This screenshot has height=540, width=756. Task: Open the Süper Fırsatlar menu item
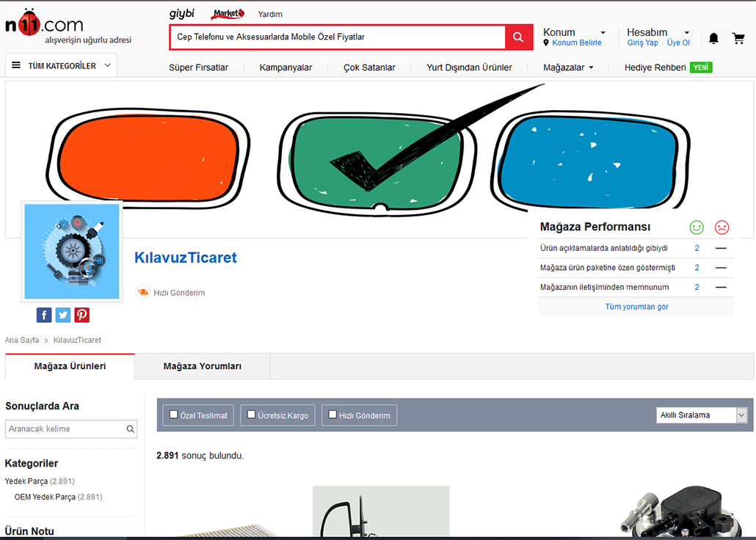[198, 67]
